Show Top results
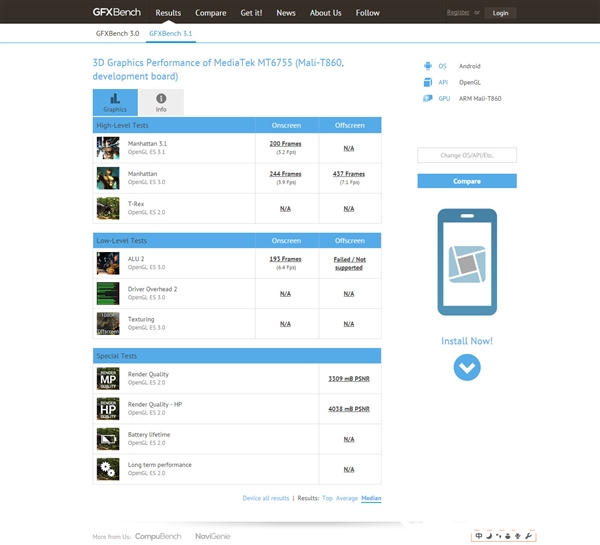Image resolution: width=600 pixels, height=545 pixels. click(x=327, y=498)
